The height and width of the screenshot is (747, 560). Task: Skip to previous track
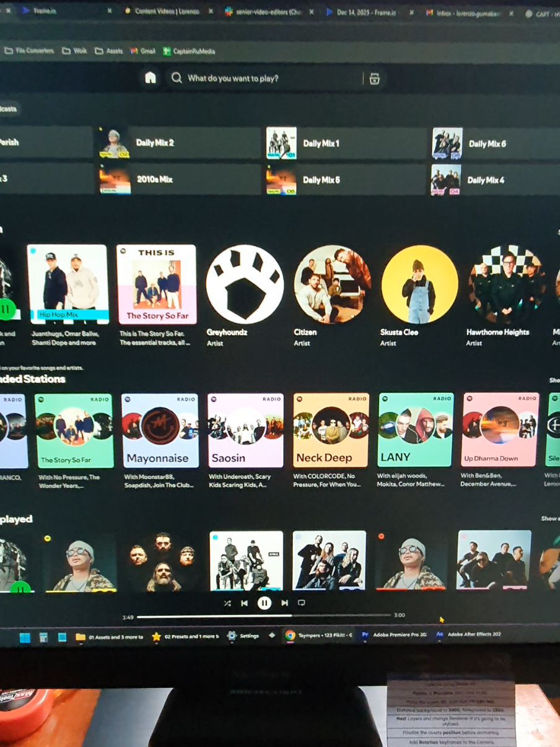245,603
